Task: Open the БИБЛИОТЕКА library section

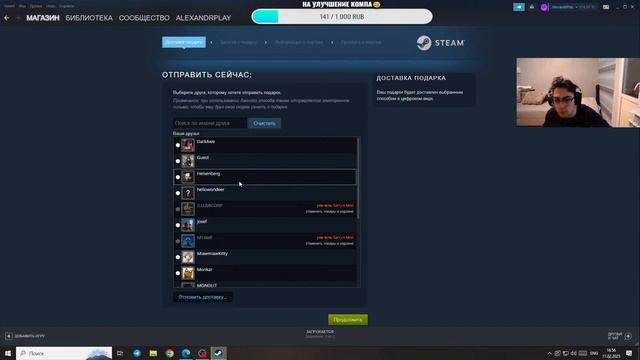Action: (89, 18)
